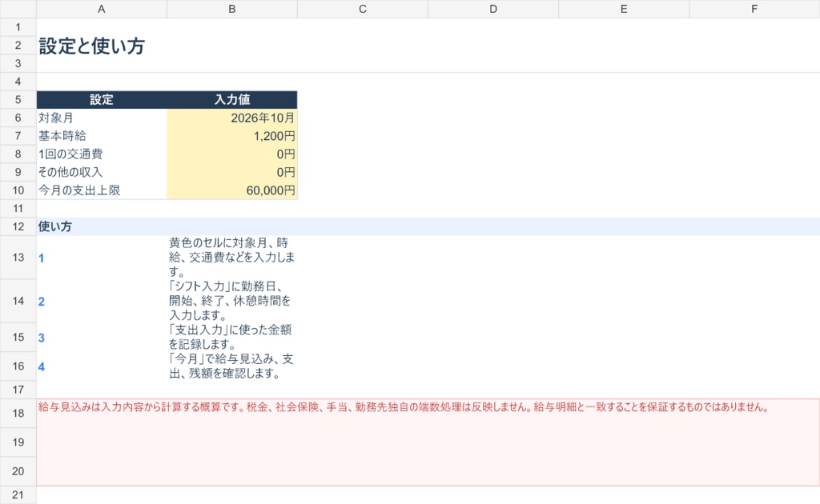
Task: Select row 13 header
Action: tap(18, 258)
